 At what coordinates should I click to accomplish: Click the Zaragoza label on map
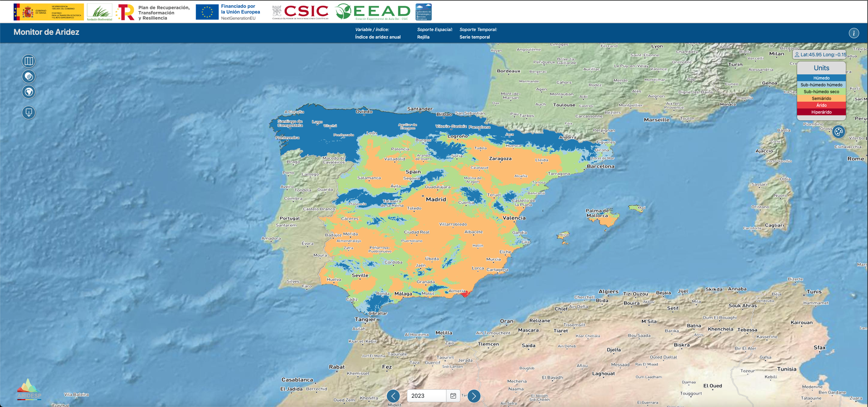click(500, 159)
